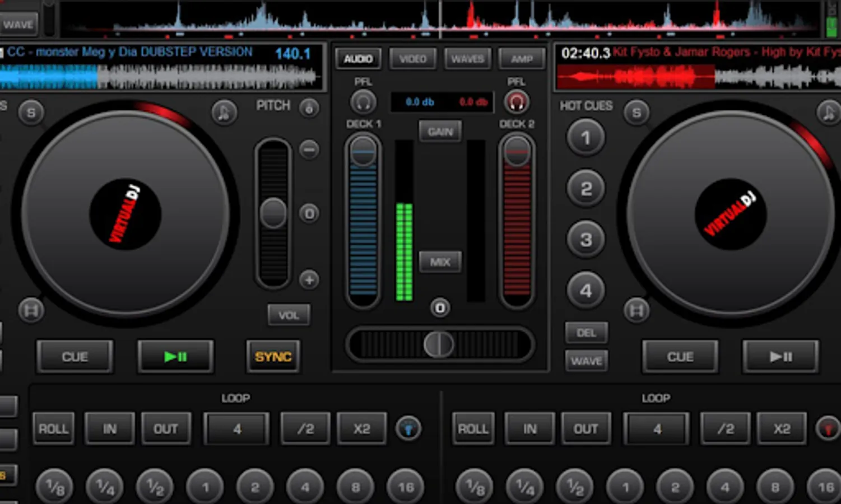Click the Deck 2 volume fader knob
This screenshot has height=504, width=841.
tap(517, 152)
